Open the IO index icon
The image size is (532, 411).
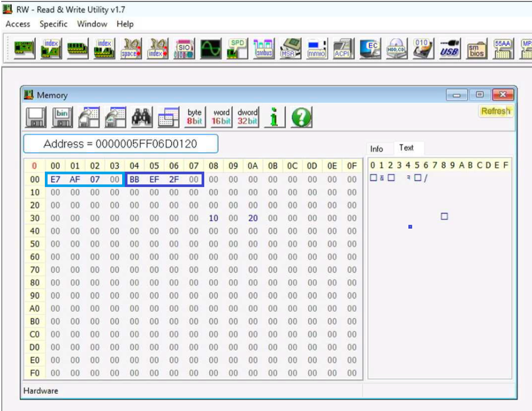click(157, 48)
